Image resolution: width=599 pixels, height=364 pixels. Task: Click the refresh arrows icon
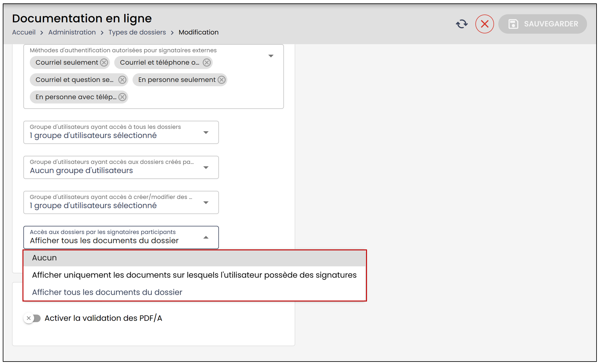462,24
